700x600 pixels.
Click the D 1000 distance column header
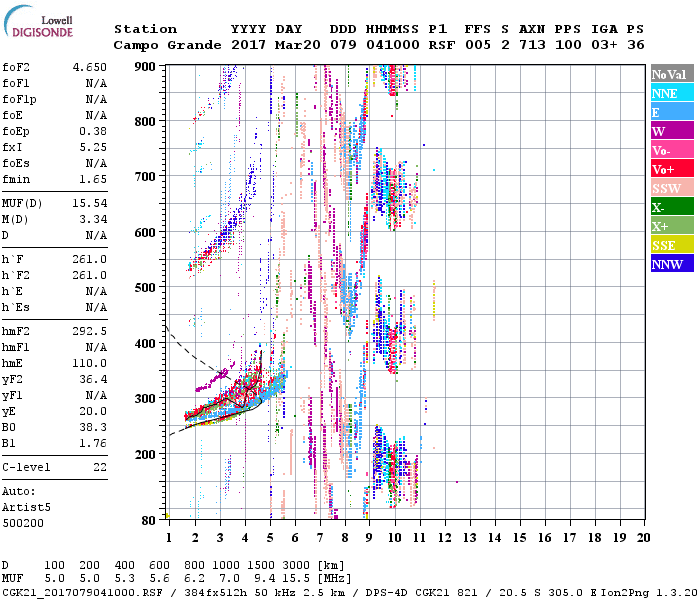225,566
